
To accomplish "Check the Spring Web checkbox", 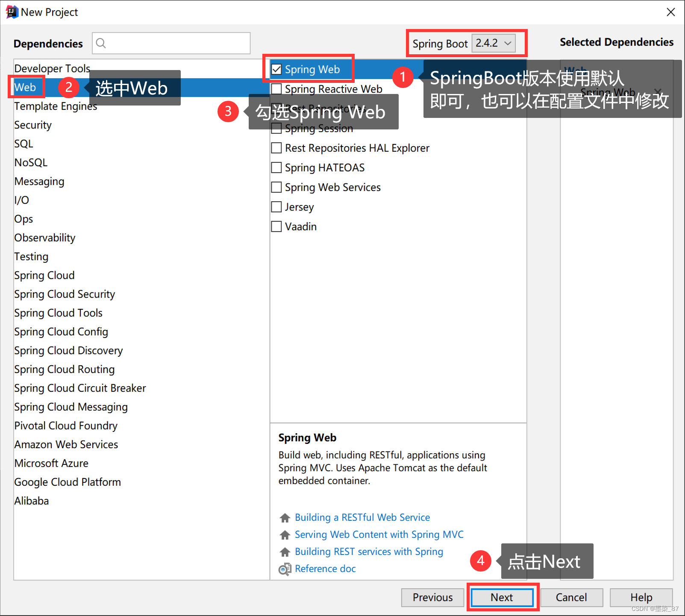I will coord(276,69).
